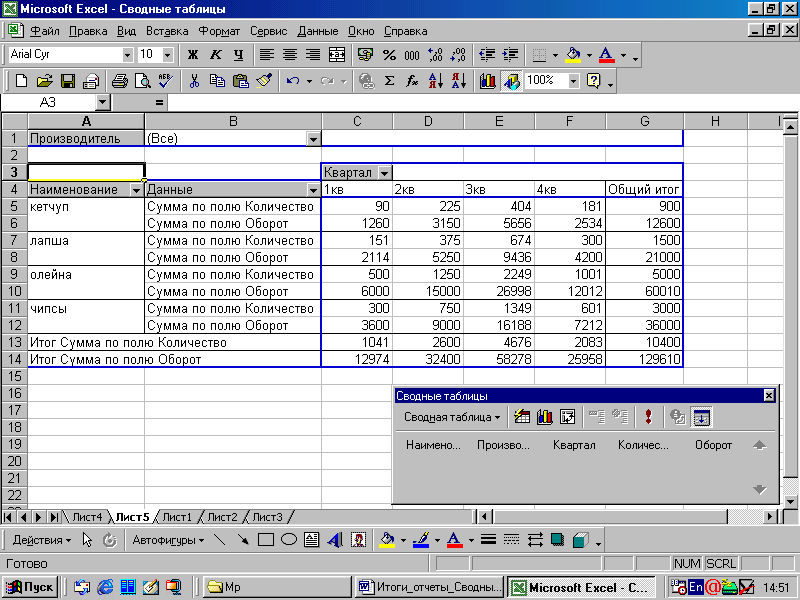800x600 pixels.
Task: Decrease indent icon on formatting toolbar
Action: pyautogui.click(x=487, y=54)
